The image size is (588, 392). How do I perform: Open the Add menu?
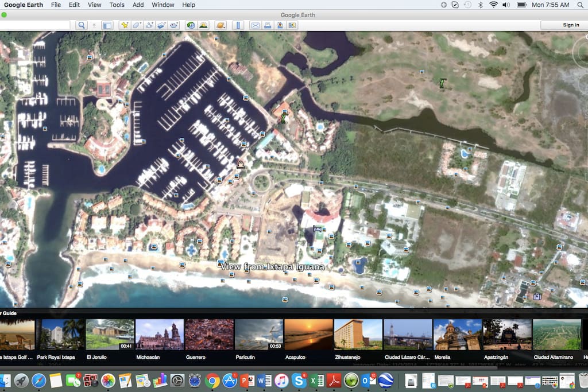tap(138, 5)
